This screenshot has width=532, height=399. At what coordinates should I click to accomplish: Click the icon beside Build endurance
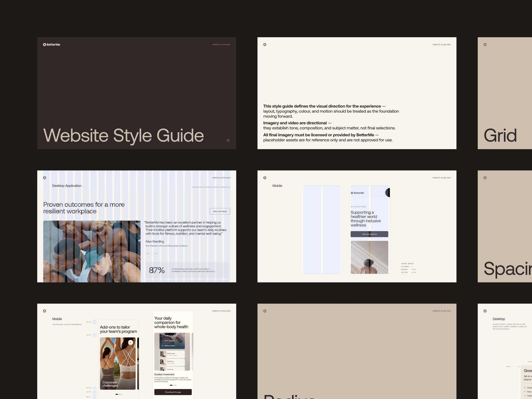click(x=163, y=336)
